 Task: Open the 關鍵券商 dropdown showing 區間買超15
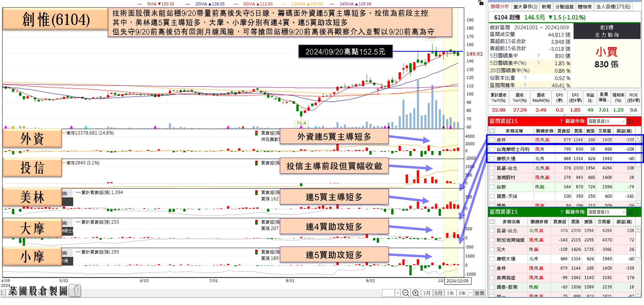coord(607,121)
